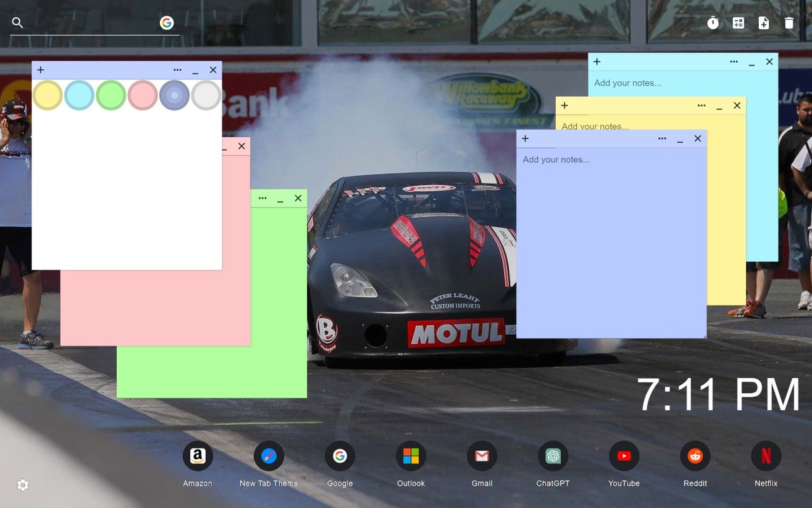Viewport: 812px width, 508px height.
Task: Open the calculator icon
Action: 738,23
